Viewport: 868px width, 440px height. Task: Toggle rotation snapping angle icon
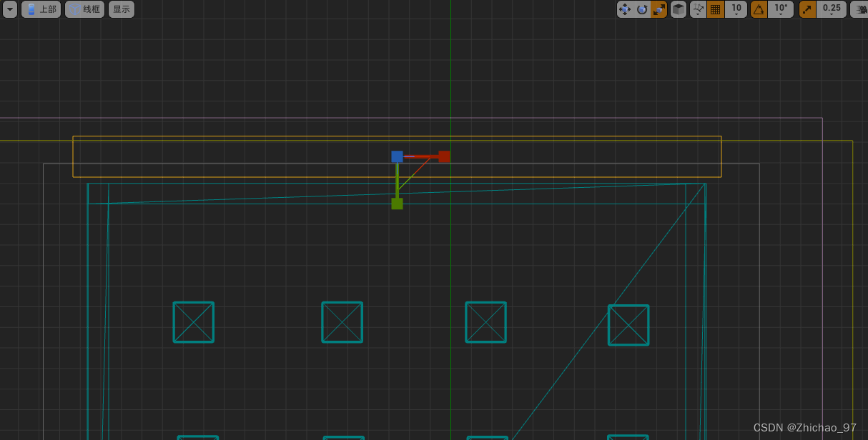[759, 9]
